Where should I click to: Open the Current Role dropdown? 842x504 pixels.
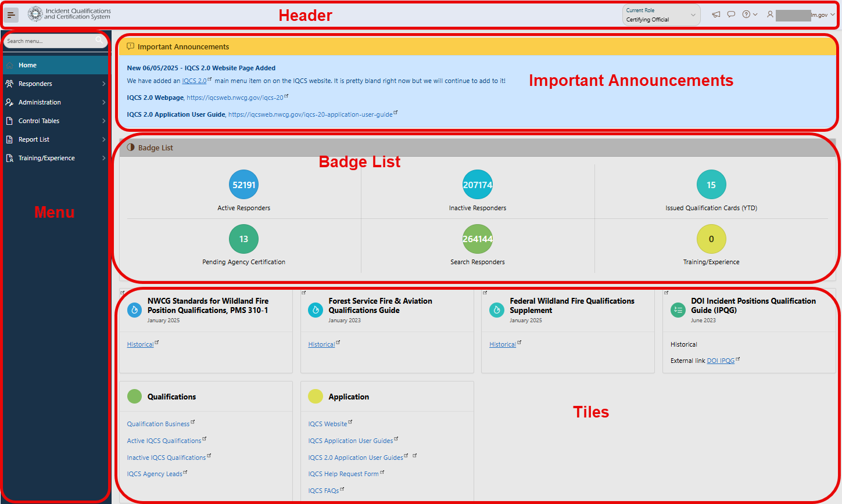661,15
